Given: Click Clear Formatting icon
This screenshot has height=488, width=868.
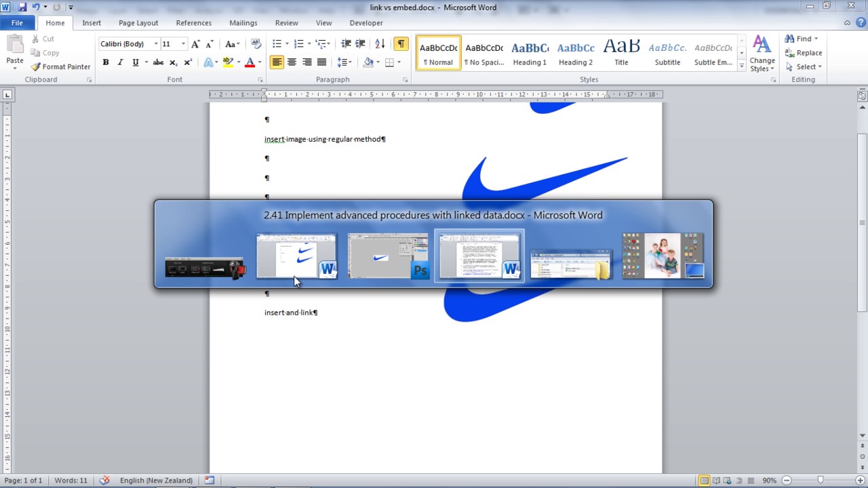Looking at the screenshot, I should (256, 44).
